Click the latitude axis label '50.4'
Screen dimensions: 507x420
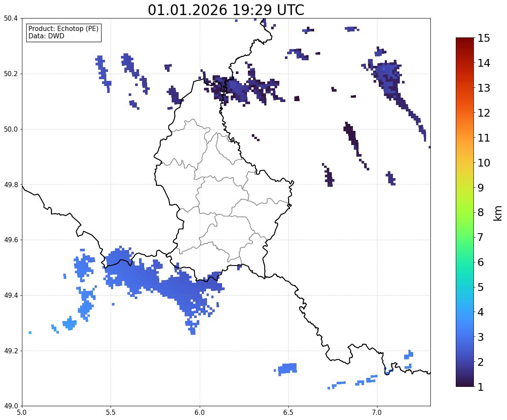[11, 19]
